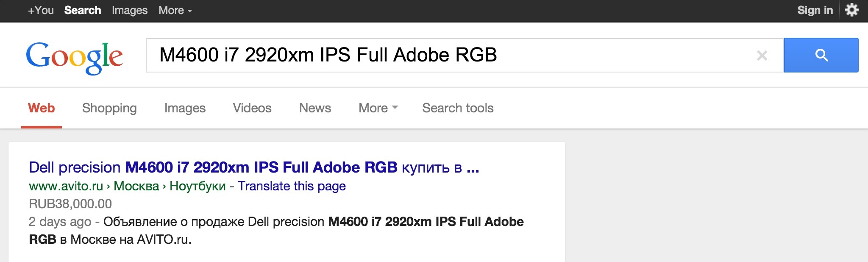Open the settings gear icon
This screenshot has height=262, width=868.
tap(851, 10)
